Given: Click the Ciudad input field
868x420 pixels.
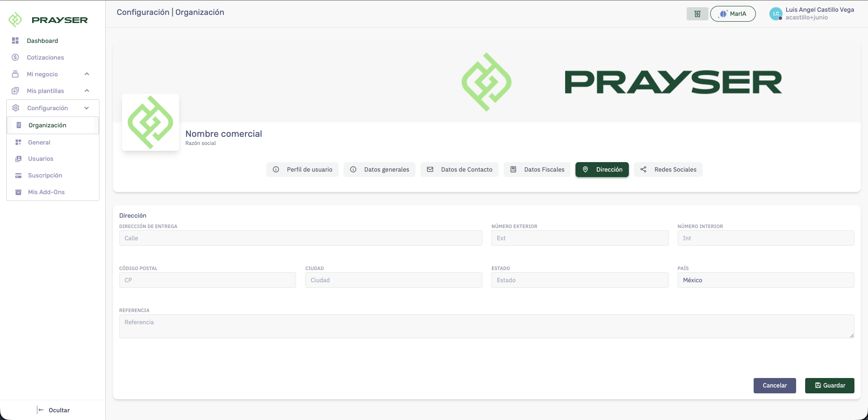Looking at the screenshot, I should 394,280.
